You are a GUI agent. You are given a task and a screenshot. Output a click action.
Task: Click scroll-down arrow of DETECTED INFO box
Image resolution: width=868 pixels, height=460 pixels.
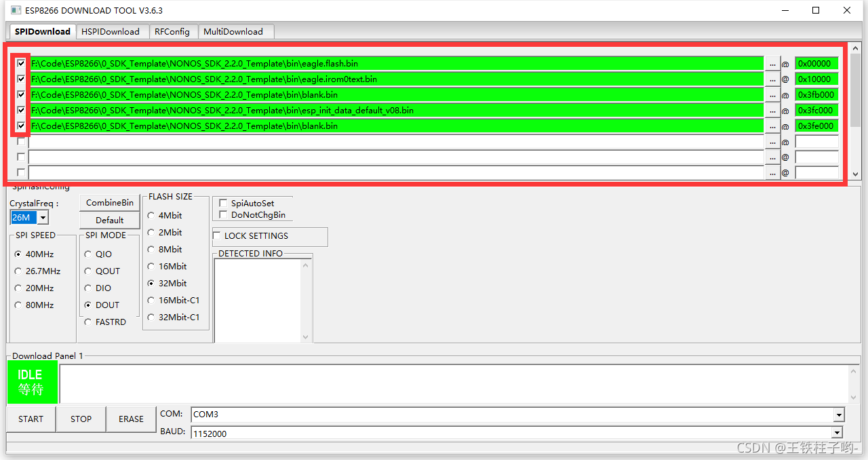(x=305, y=337)
